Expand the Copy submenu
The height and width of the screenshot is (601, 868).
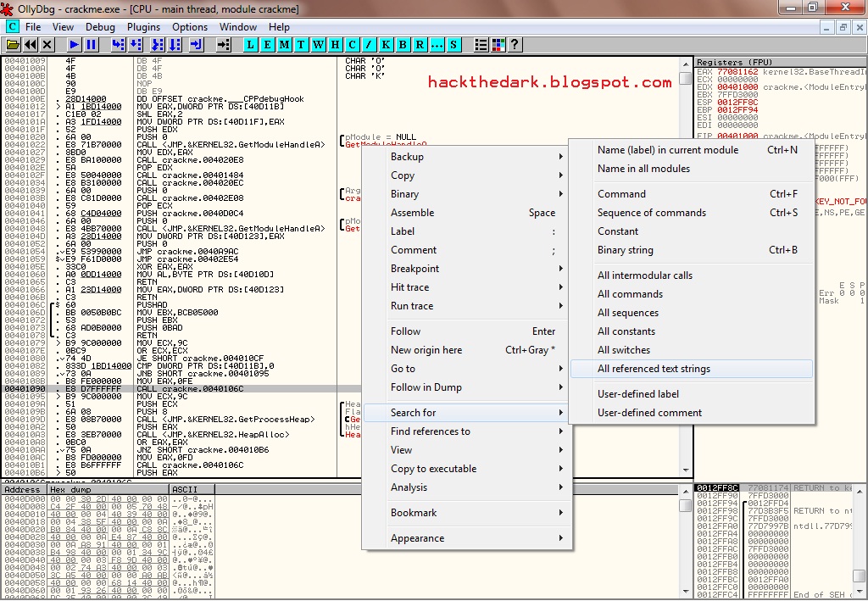[x=467, y=175]
